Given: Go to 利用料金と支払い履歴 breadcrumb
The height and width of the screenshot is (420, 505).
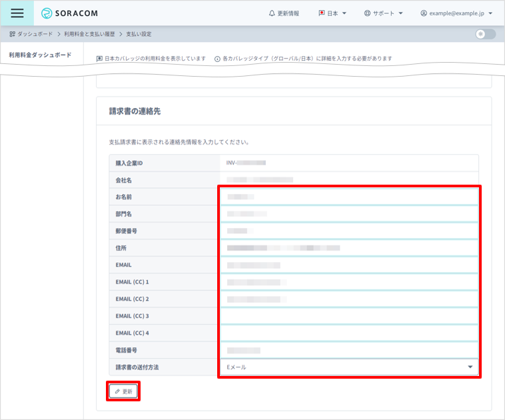Looking at the screenshot, I should 89,34.
